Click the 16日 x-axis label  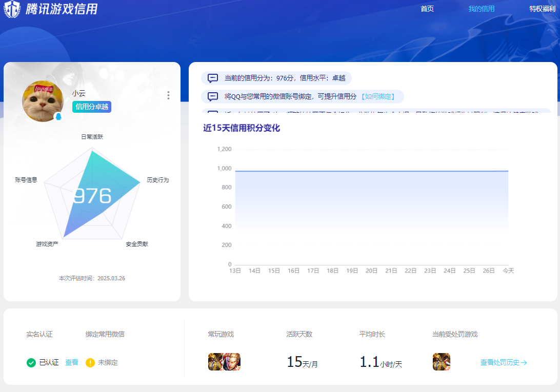coord(293,271)
